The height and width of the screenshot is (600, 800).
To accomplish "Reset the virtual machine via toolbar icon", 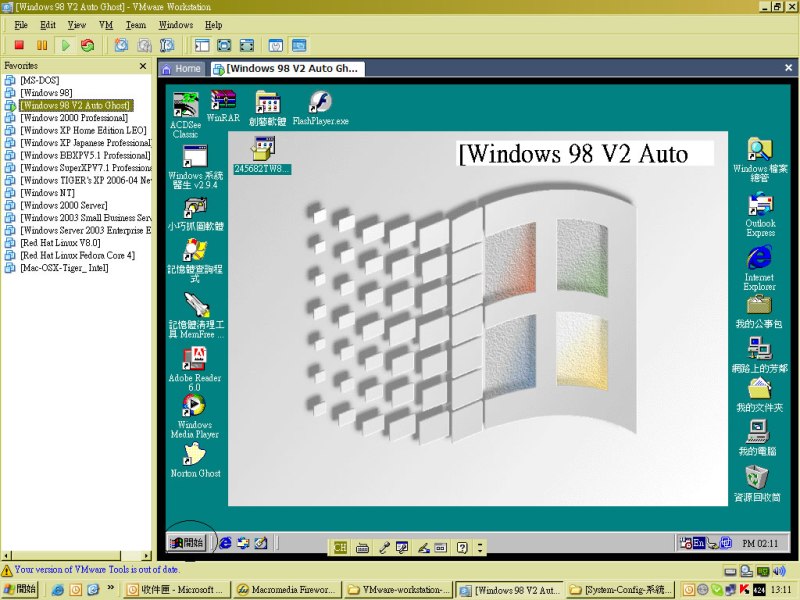I will [88, 45].
